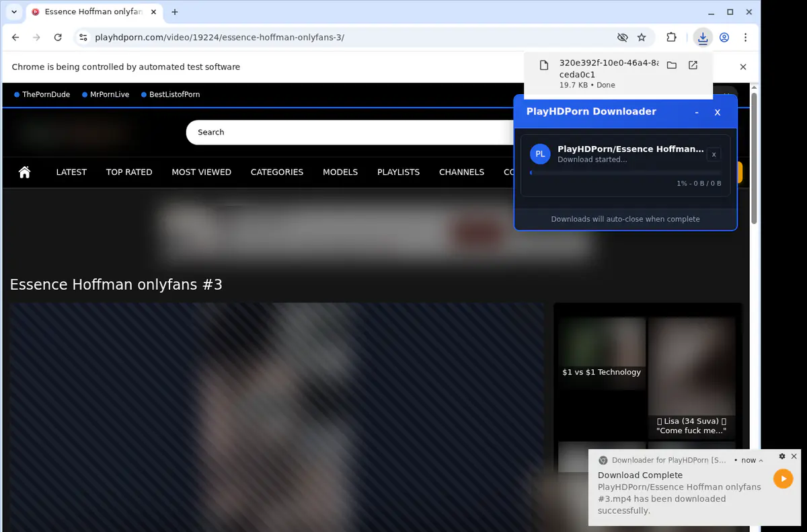Open the MrPornLive link
Screen dimensions: 807x532
[106, 95]
